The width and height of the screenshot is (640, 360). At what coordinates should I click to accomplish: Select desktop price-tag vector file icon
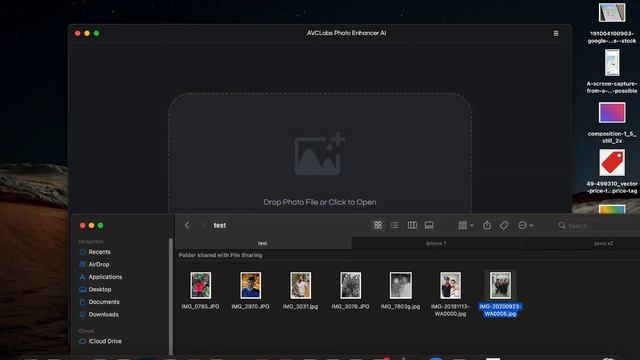coord(612,162)
